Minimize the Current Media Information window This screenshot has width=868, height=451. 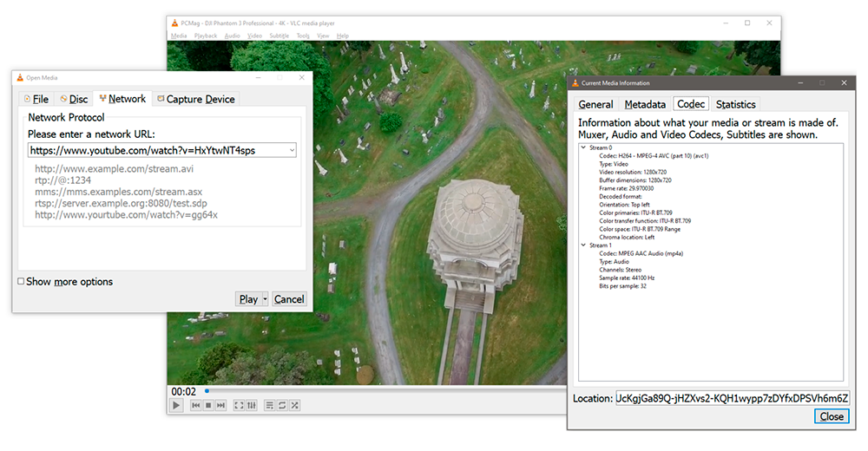click(800, 83)
